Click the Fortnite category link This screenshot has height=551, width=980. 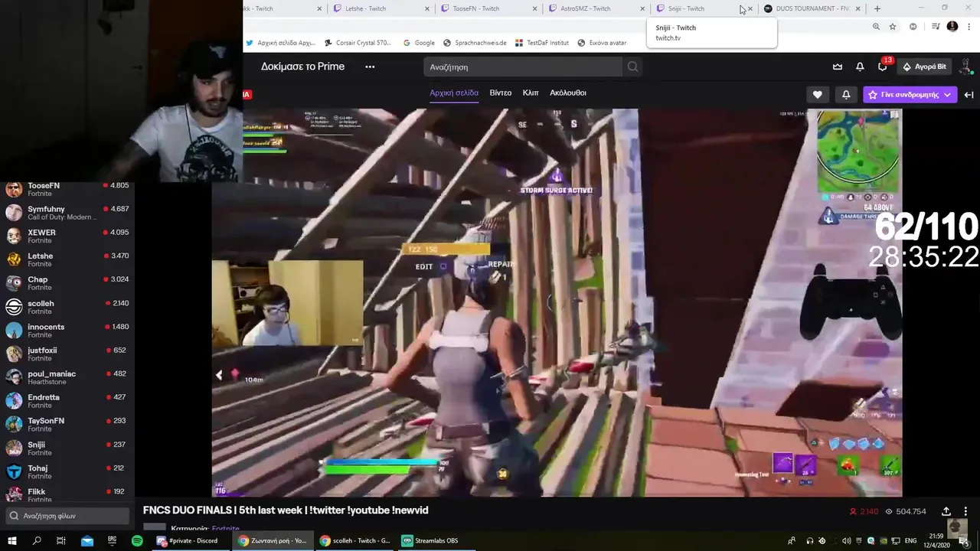pos(226,528)
